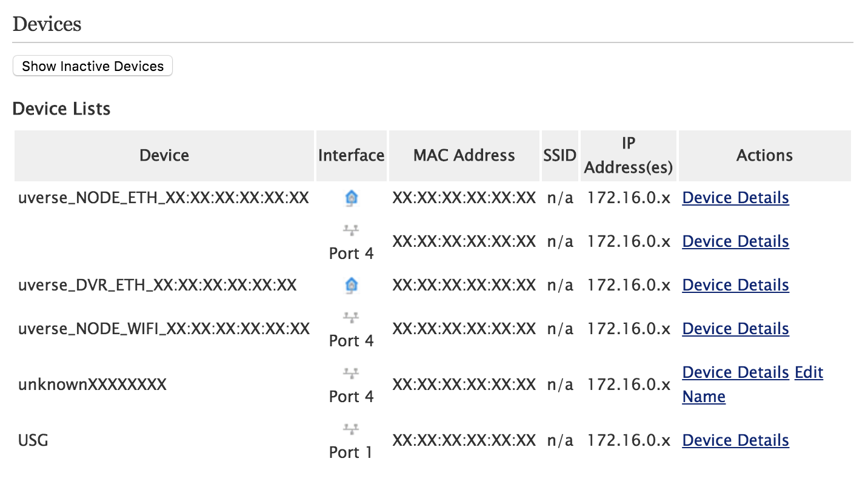Open Device Details for USG
Image resolution: width=868 pixels, height=484 pixels.
(735, 440)
